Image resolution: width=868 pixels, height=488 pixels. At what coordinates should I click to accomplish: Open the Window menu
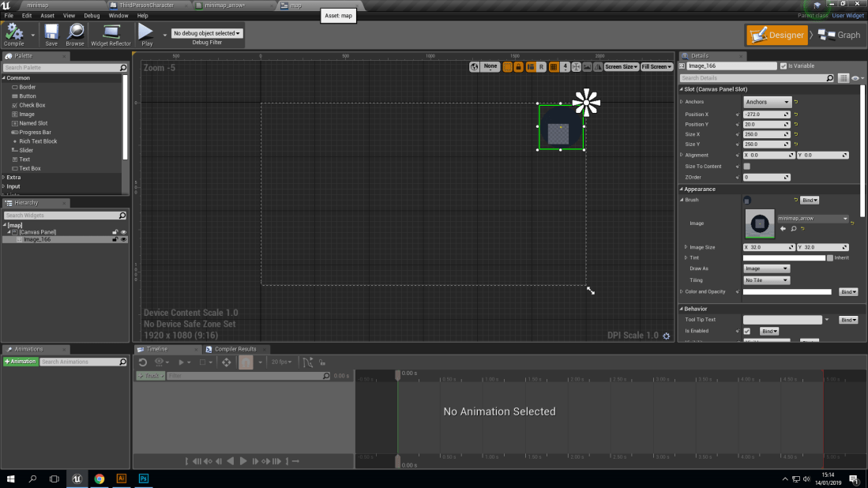(118, 15)
